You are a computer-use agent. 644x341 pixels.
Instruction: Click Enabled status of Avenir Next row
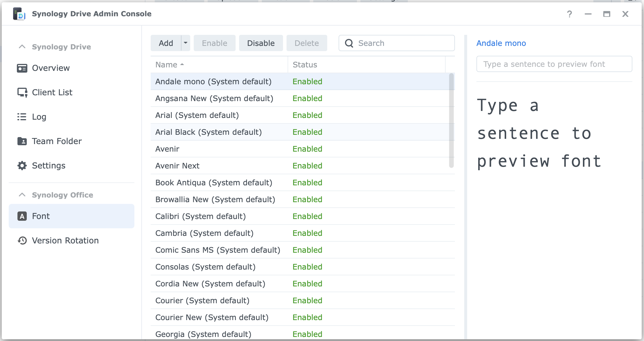coord(307,166)
